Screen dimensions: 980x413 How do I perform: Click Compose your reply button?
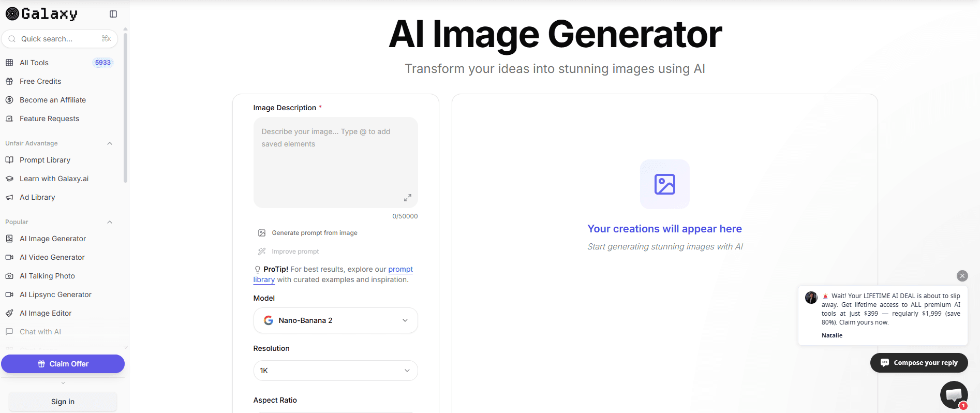919,363
